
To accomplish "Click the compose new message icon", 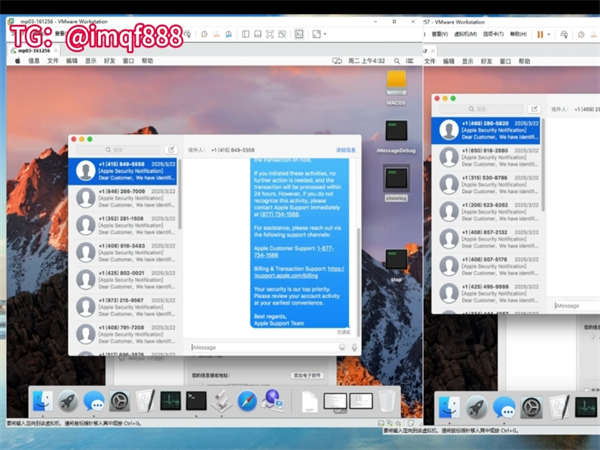I will 171,150.
